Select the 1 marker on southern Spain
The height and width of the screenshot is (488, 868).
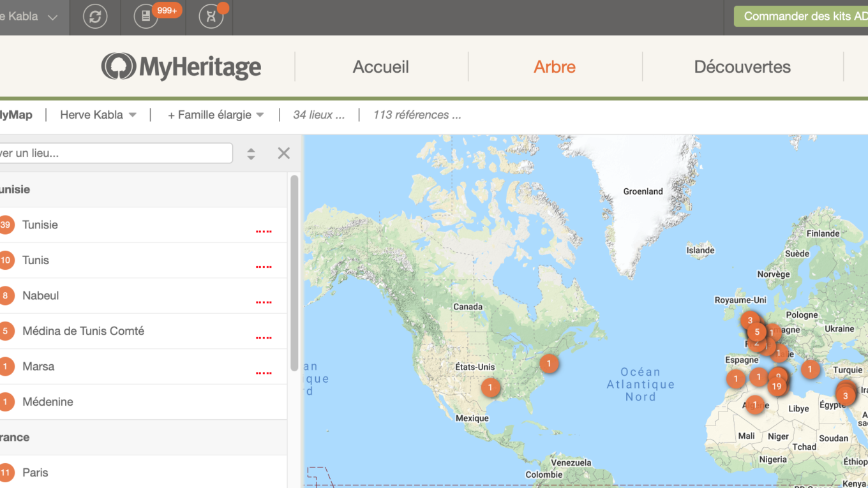click(736, 379)
